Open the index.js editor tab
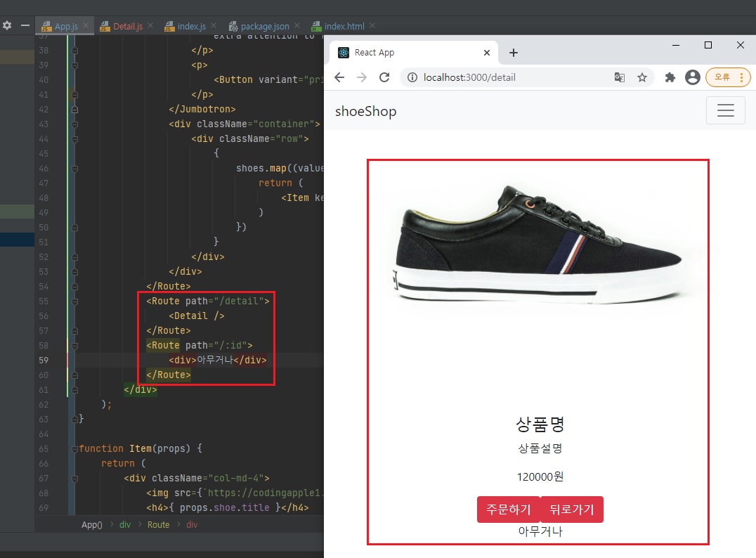Image resolution: width=756 pixels, height=558 pixels. (191, 27)
